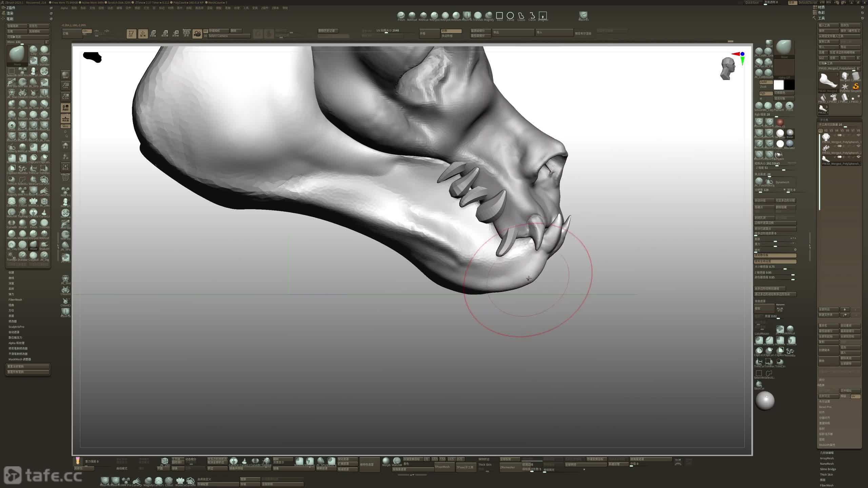Viewport: 868px width, 488px height.
Task: Click the white main color swatch
Action: pos(779,85)
